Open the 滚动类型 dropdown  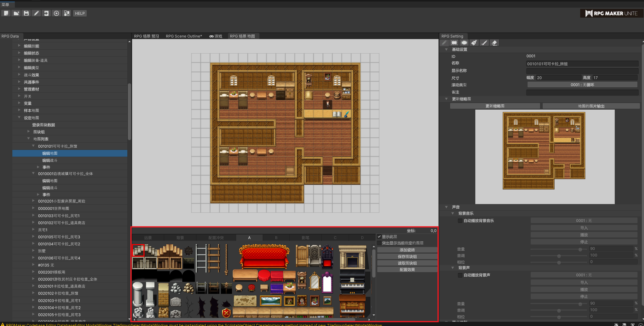[x=582, y=85]
